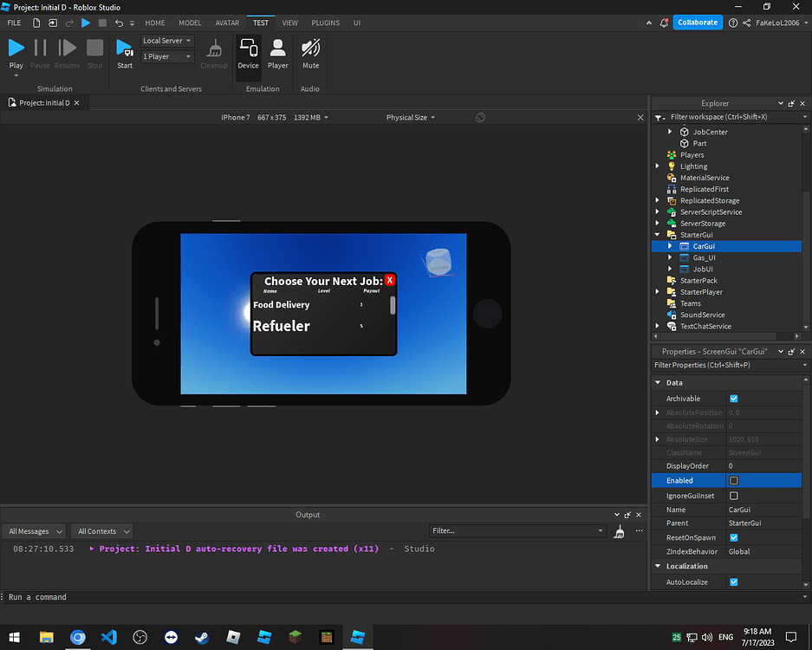Select the ReplicatedFirst icon
Screen dimensions: 812x650
672,189
